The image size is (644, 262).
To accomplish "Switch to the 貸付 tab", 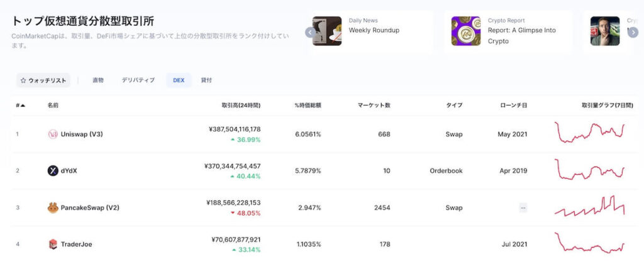I will tap(206, 80).
